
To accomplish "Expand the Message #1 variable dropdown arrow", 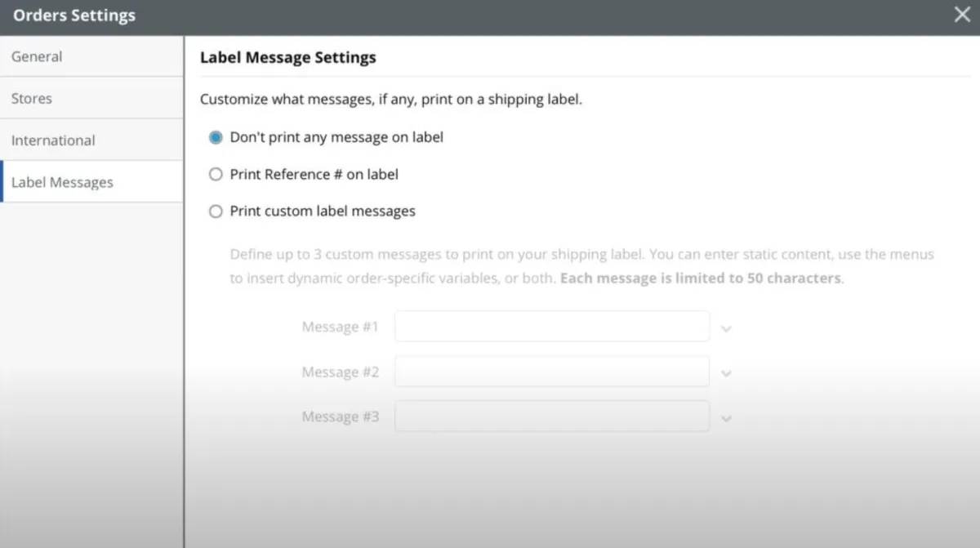I will [x=726, y=329].
